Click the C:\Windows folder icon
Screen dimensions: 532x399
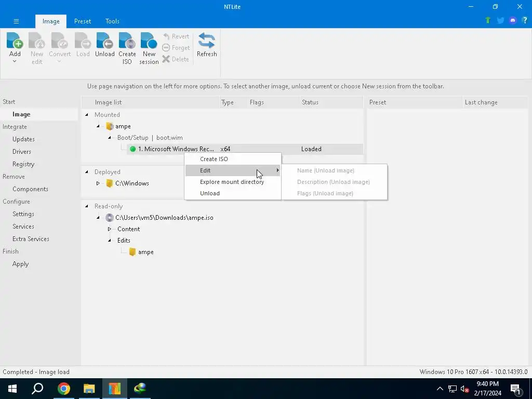[x=109, y=183]
